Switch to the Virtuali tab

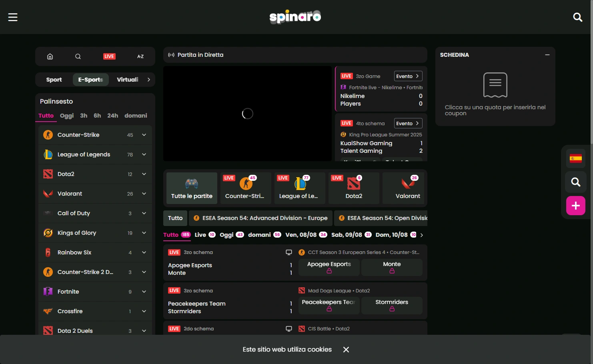128,80
